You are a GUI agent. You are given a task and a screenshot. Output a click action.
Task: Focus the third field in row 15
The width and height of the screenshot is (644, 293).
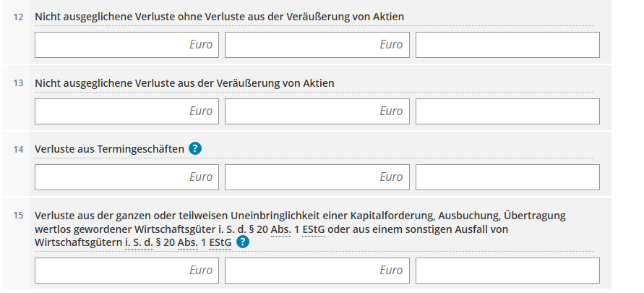[x=507, y=271]
